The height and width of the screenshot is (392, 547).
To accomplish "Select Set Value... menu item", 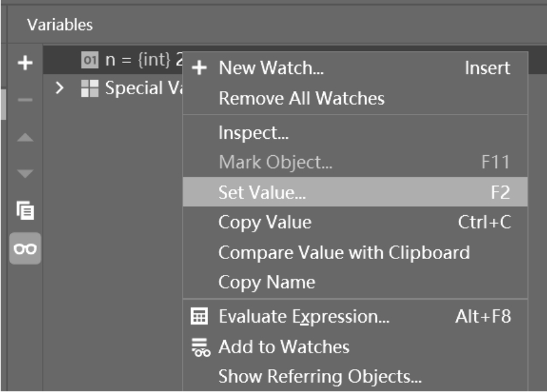I will click(262, 192).
